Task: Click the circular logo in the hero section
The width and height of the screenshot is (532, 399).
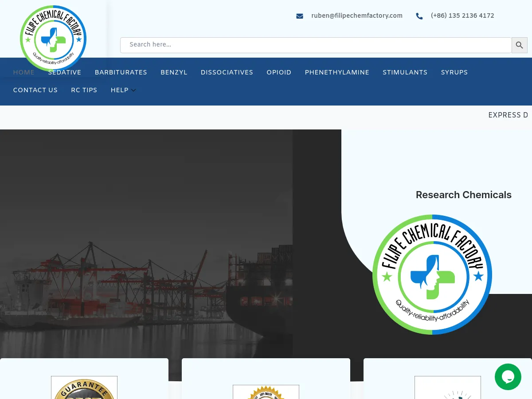Action: 432,274
